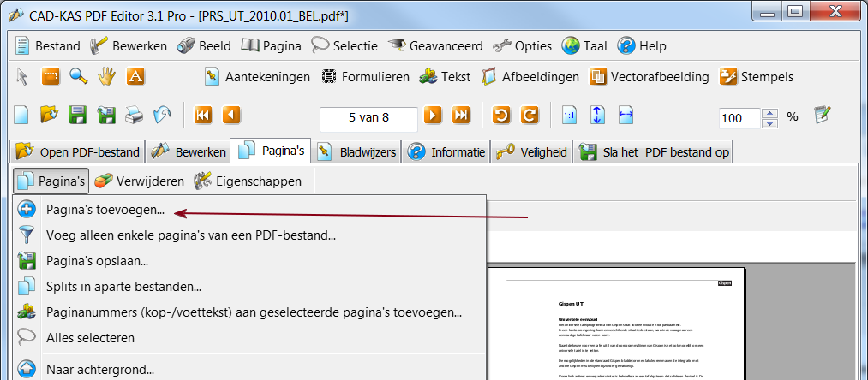The image size is (868, 380).
Task: Undo with the blue curved arrow icon
Action: 162,115
